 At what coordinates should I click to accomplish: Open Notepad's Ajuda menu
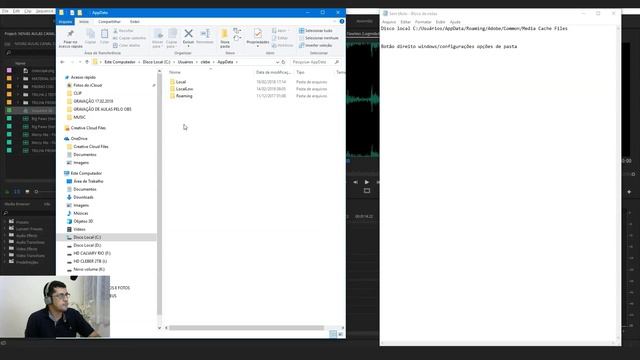(x=455, y=22)
